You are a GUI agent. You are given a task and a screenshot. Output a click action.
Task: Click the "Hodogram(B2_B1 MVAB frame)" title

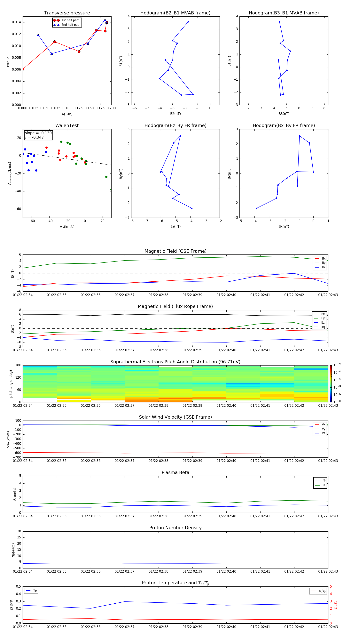tap(175, 13)
